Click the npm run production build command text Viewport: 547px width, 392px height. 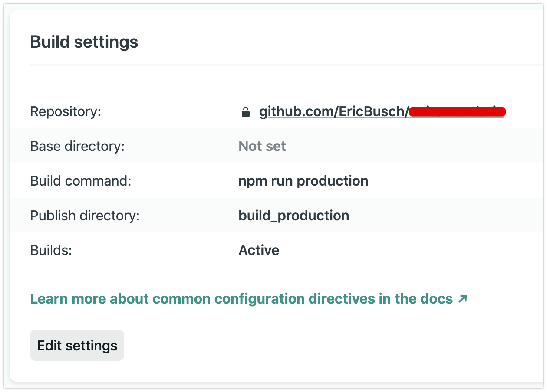303,181
